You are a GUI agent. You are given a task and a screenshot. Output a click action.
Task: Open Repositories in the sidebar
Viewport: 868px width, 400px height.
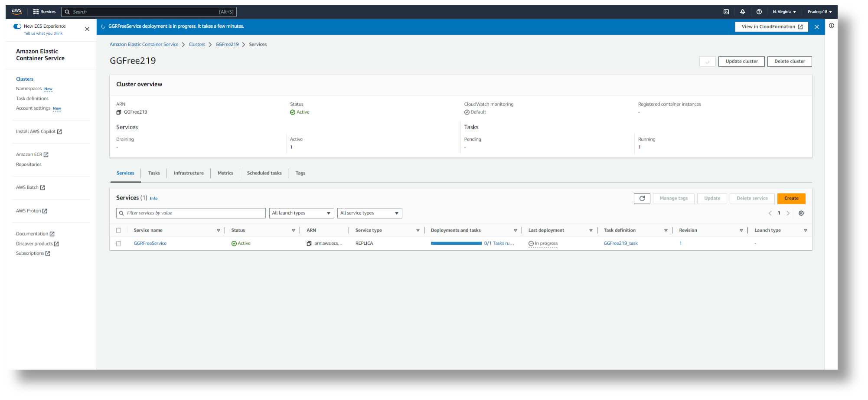[29, 165]
